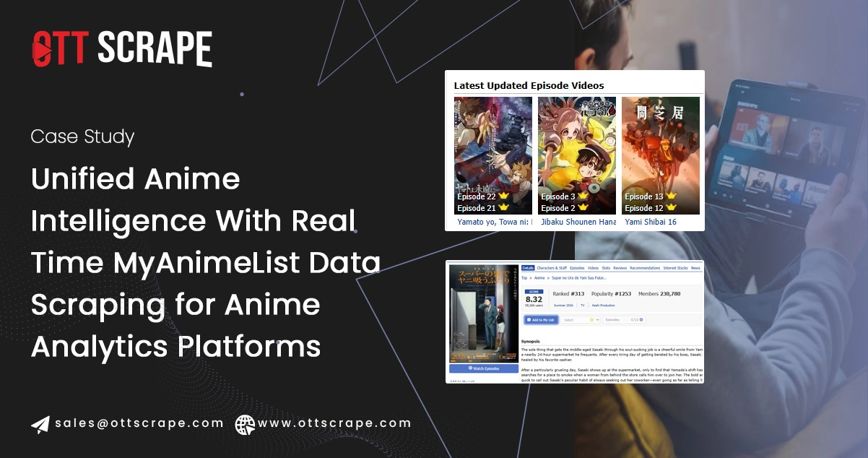Play Episode 2 of Jibaku Shounen

pyautogui.click(x=558, y=208)
